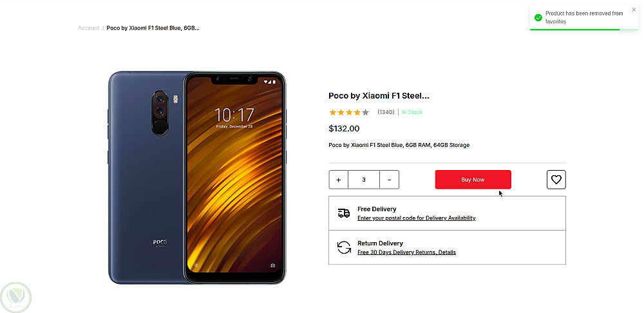Click the Free Delivery heading
Viewport: 644px width, 313px height.
[x=377, y=209]
